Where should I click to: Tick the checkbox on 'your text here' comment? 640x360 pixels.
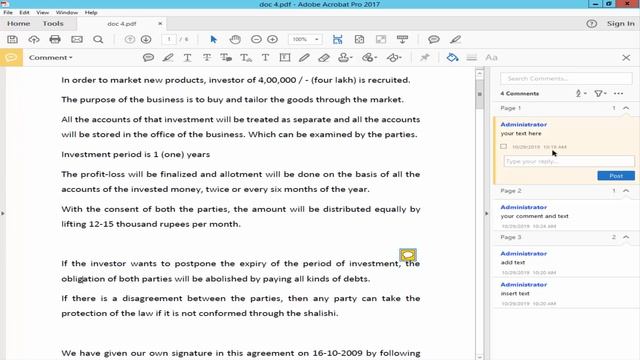pyautogui.click(x=503, y=147)
